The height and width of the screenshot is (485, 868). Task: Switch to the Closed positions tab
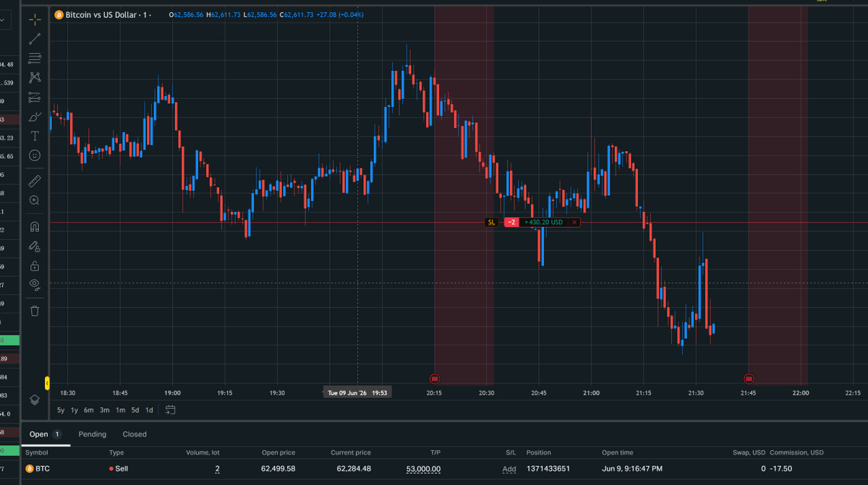tap(135, 434)
